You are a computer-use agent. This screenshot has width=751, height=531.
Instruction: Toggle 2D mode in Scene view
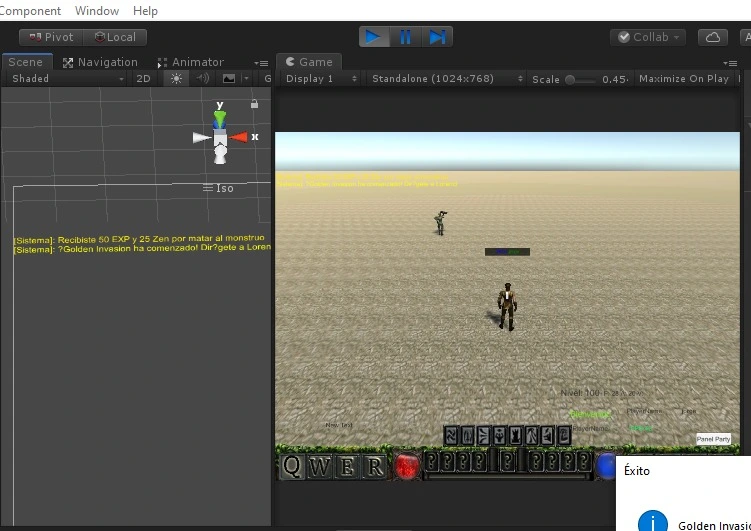143,79
